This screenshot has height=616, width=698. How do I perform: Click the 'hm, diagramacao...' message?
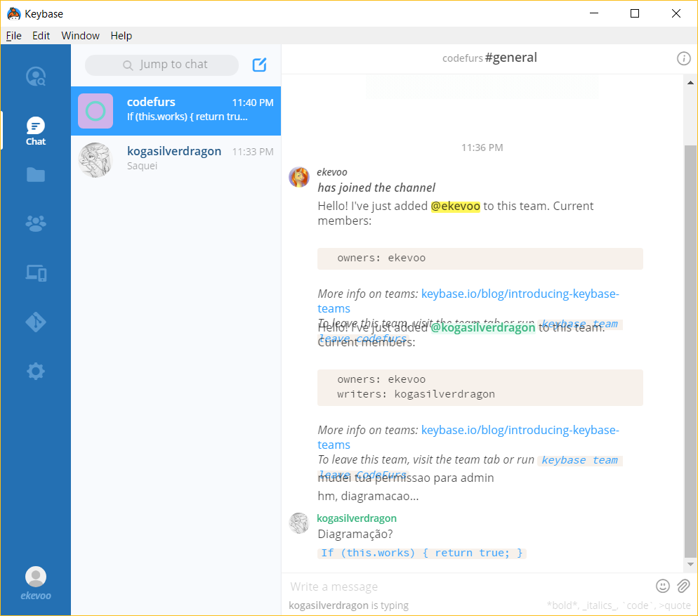pyautogui.click(x=368, y=496)
